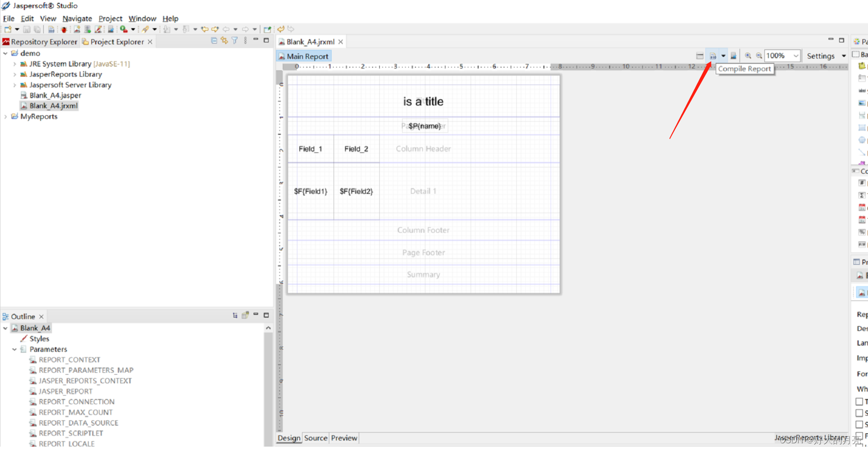This screenshot has width=868, height=449.
Task: Select the REPORT_SCRIPTLET parameter
Action: 66,433
